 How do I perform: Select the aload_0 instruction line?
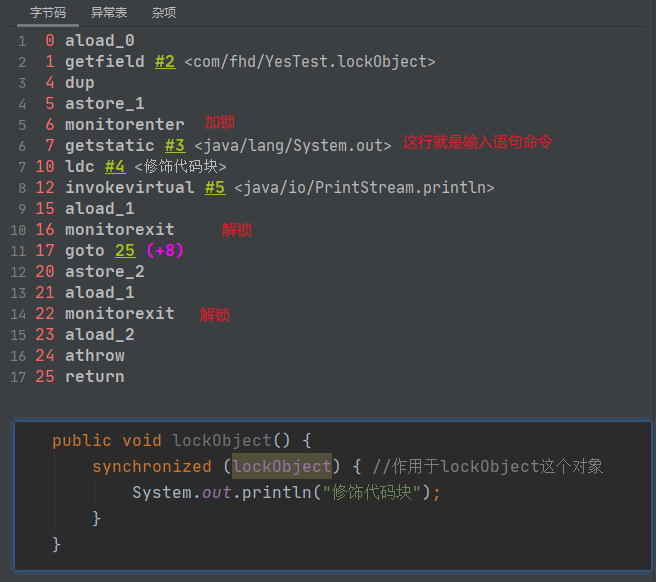100,41
